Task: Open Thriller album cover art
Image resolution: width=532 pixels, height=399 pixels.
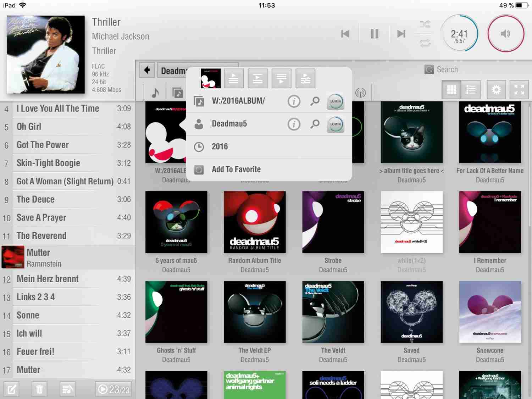Action: (45, 54)
